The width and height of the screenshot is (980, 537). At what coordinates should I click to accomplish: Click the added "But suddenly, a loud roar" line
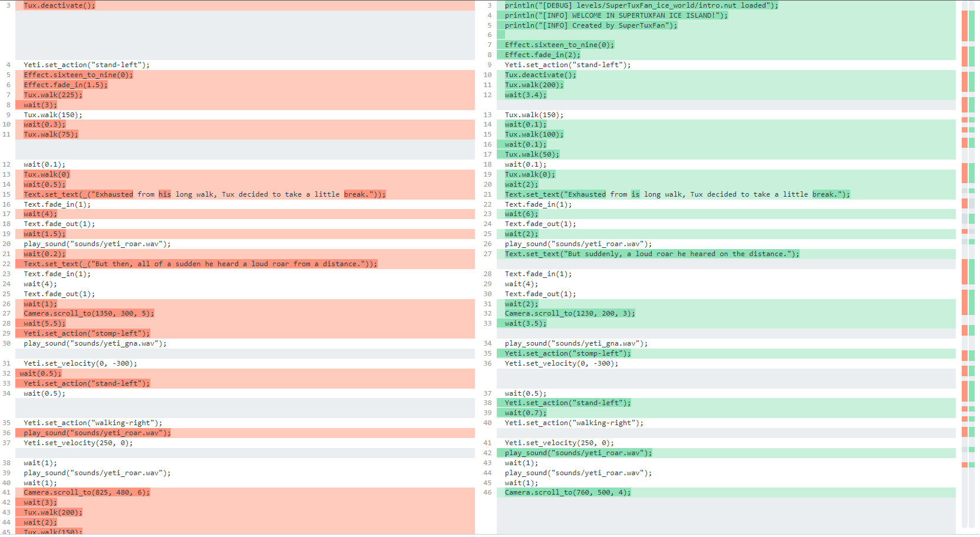652,254
